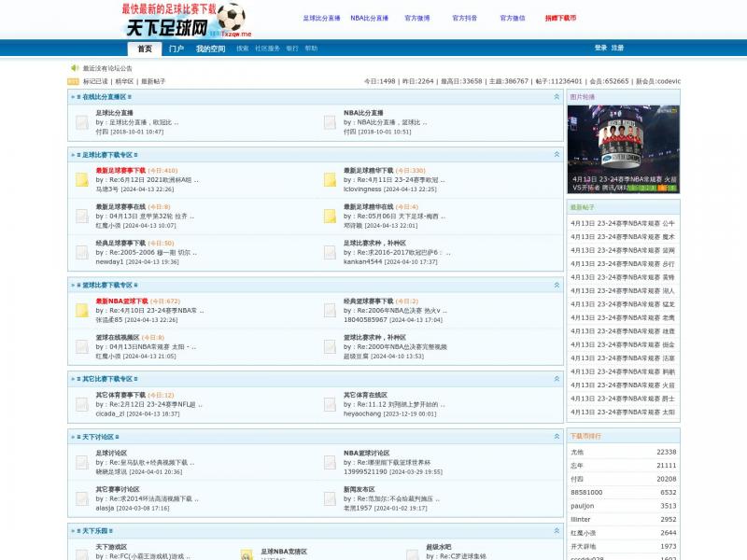This screenshot has width=747, height=560.
Task: Click the forum icon beside NBA比分直播
Action: pyautogui.click(x=330, y=122)
